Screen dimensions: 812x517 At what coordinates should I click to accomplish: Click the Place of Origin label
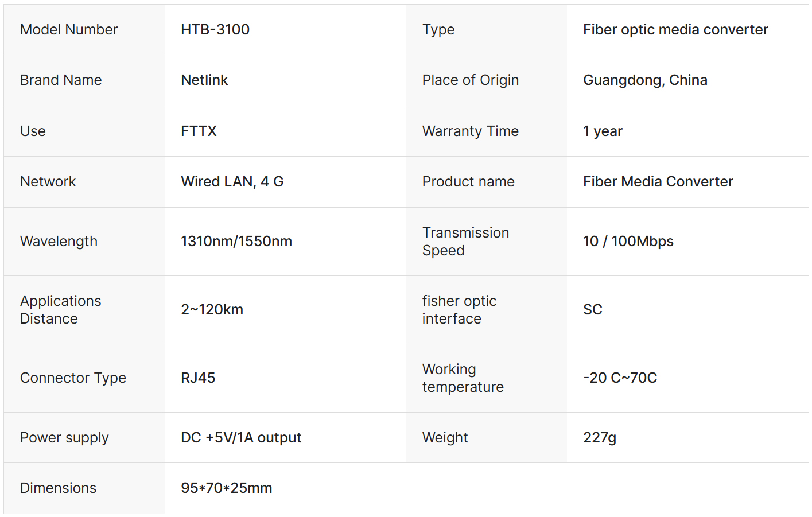(x=470, y=80)
